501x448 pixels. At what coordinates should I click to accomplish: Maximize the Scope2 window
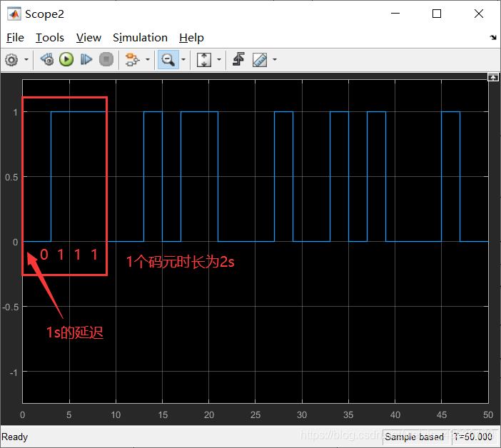(437, 14)
